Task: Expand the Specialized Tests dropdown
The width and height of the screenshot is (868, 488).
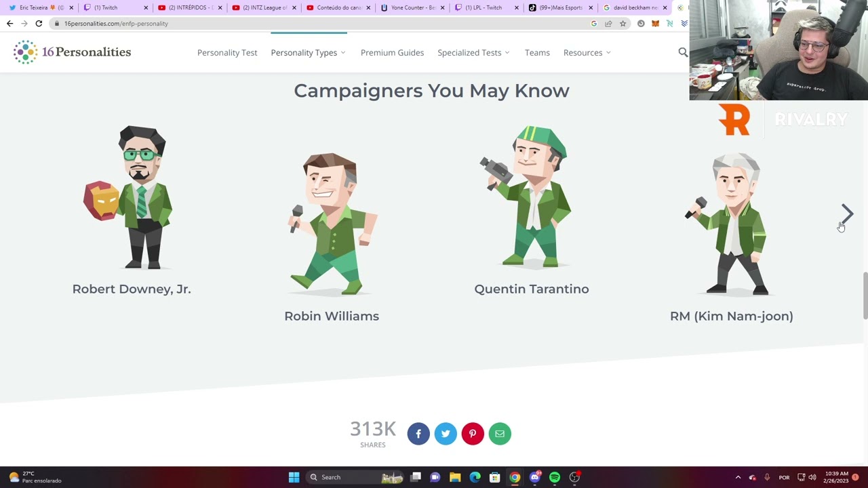Action: click(473, 52)
